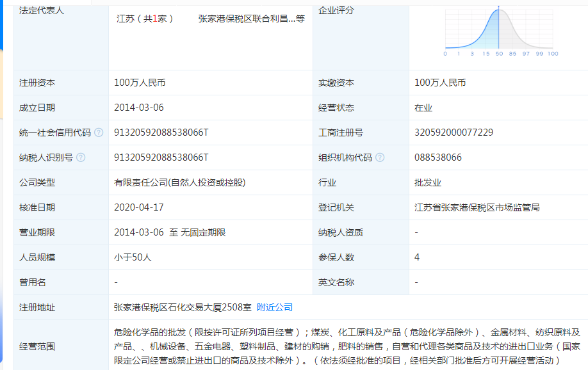Click the 工商注册号 label
The width and height of the screenshot is (588, 370).
point(341,133)
